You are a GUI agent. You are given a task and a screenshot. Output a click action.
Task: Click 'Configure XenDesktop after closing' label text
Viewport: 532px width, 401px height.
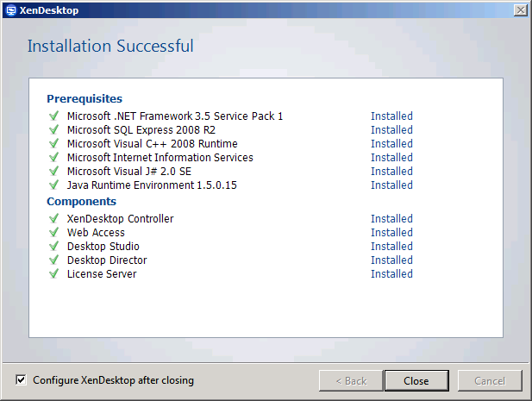pyautogui.click(x=113, y=380)
